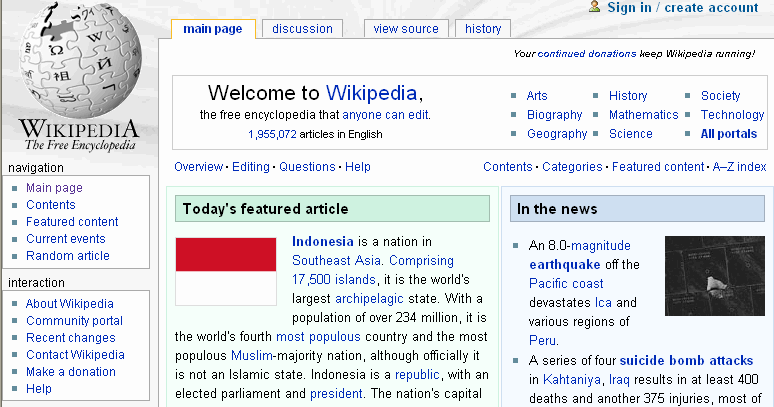Image resolution: width=774 pixels, height=407 pixels.
Task: Open the discussion tab
Action: (303, 29)
